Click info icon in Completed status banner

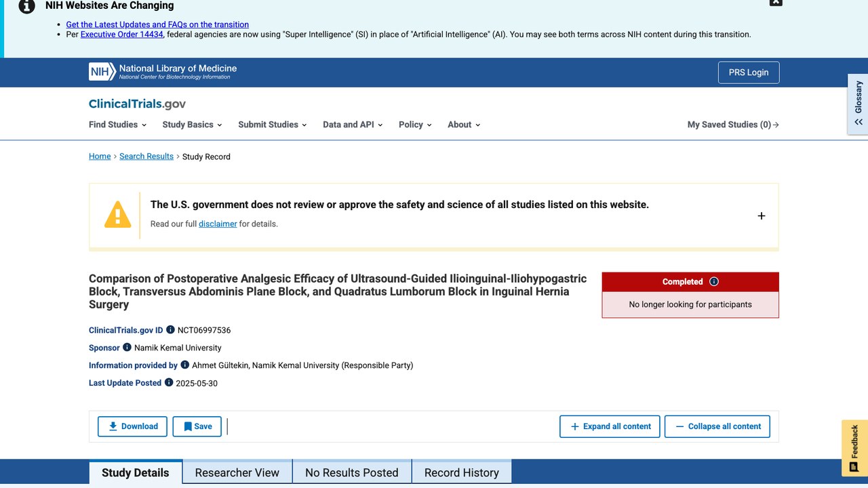pyautogui.click(x=714, y=282)
